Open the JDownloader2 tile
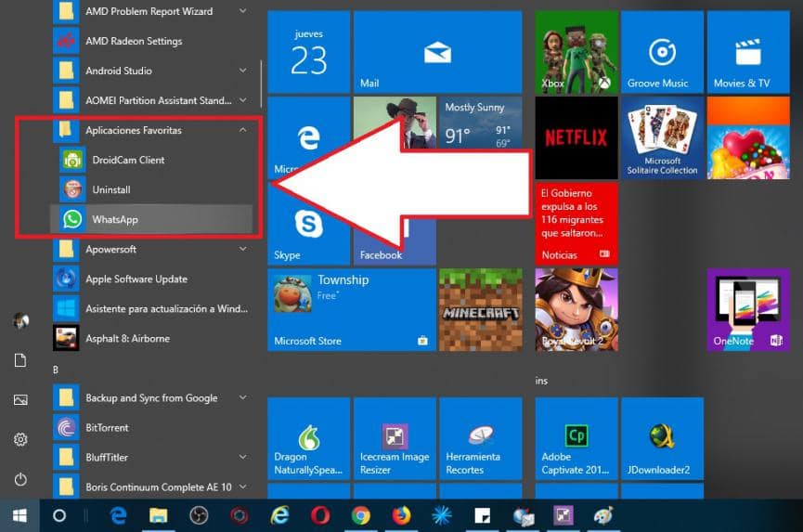The image size is (803, 532). click(x=662, y=438)
